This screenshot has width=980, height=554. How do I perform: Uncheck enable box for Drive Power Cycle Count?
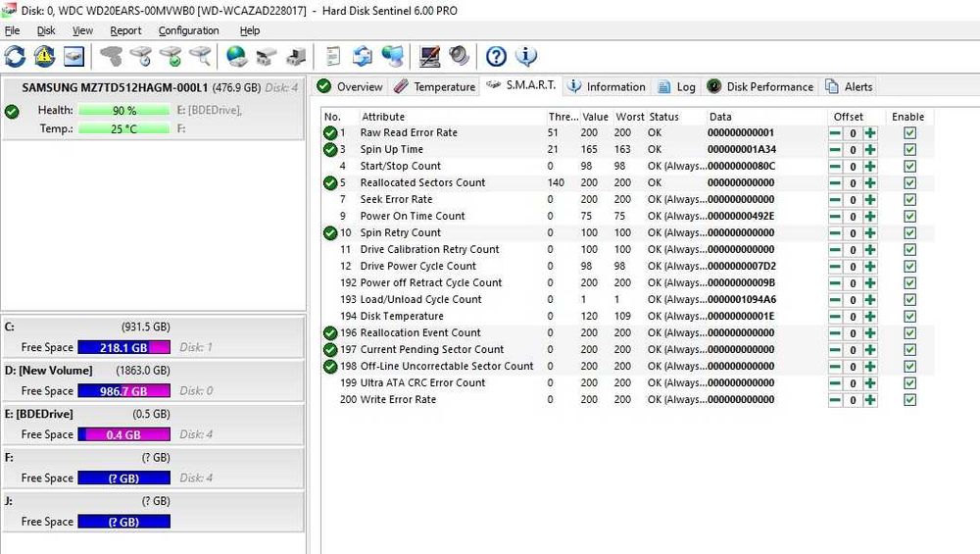click(x=910, y=266)
